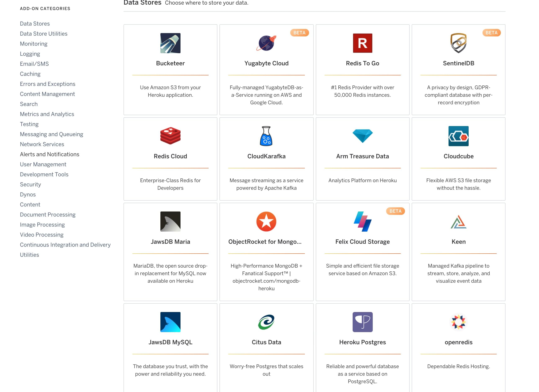Image resolution: width=539 pixels, height=392 pixels.
Task: Select the Continuous Integration and Delivery category
Action: pyautogui.click(x=65, y=245)
